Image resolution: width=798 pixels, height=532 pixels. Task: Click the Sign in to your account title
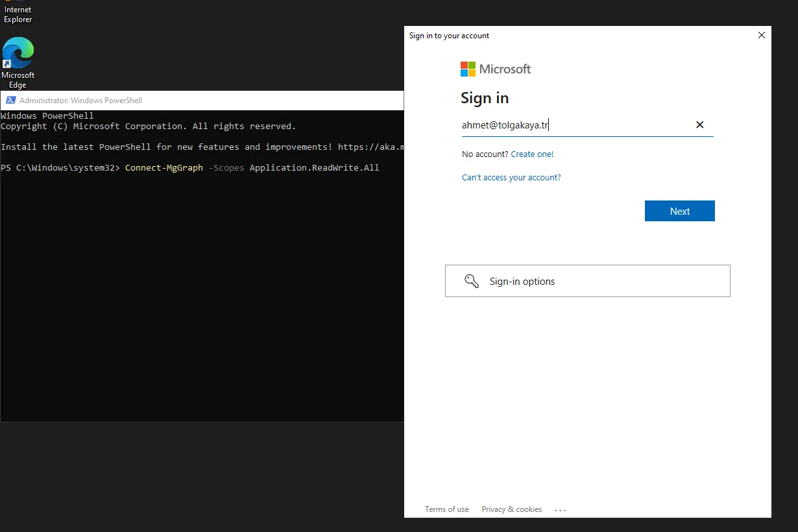pyautogui.click(x=449, y=36)
